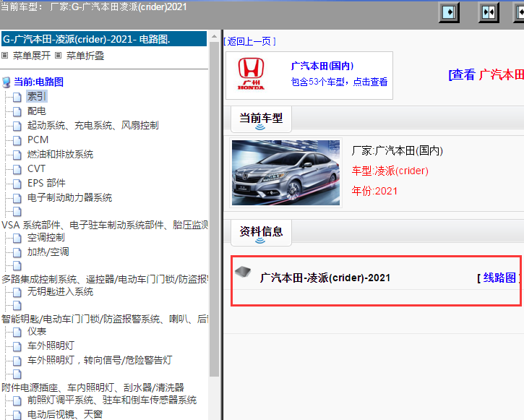Click the page icon beside 配电
This screenshot has width=524, height=420.
[x=17, y=111]
